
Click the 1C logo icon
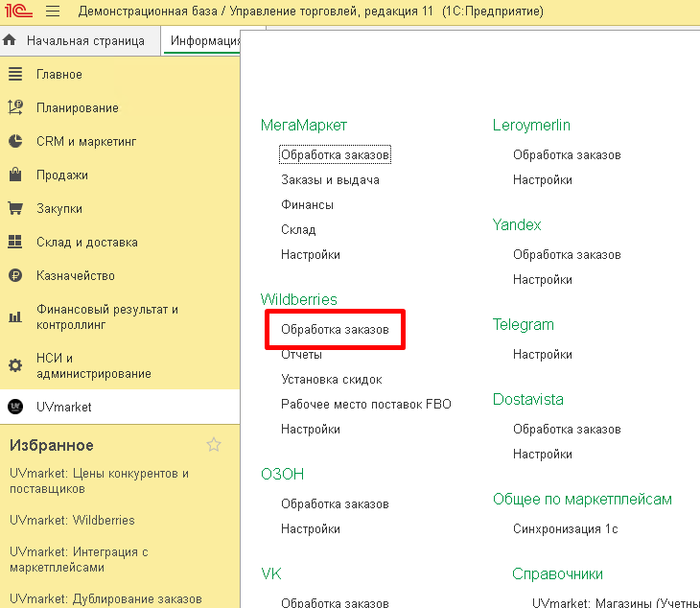[18, 11]
